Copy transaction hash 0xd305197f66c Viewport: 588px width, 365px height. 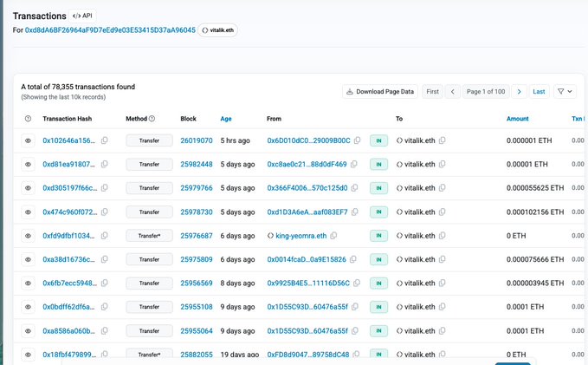pyautogui.click(x=105, y=188)
